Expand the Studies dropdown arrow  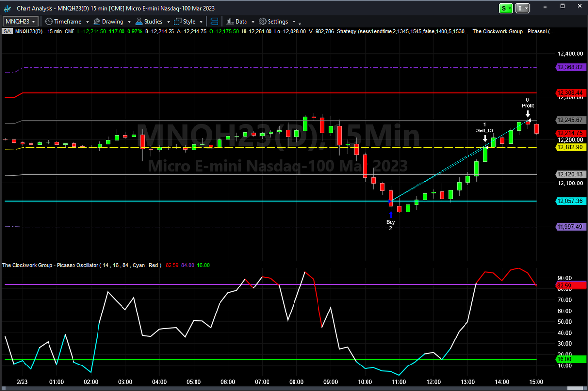(x=168, y=22)
